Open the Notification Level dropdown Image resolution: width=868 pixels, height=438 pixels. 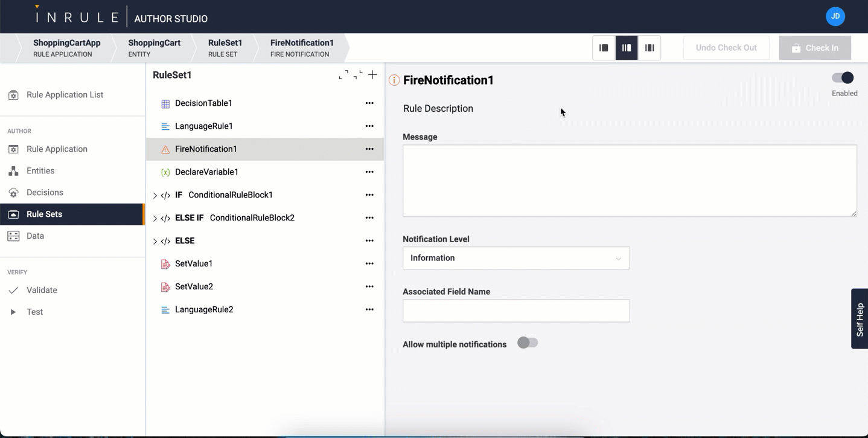[x=516, y=258]
